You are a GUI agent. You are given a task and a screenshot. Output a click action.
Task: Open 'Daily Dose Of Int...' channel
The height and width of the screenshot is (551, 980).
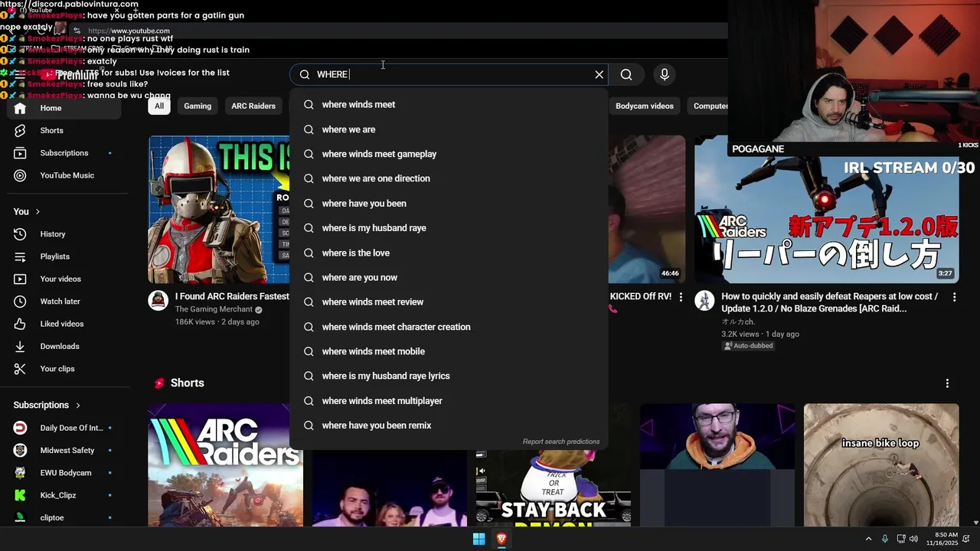pos(64,428)
